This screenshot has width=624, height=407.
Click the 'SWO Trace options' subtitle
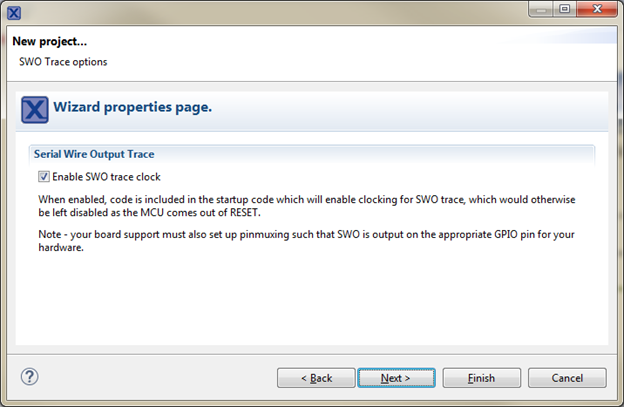63,62
